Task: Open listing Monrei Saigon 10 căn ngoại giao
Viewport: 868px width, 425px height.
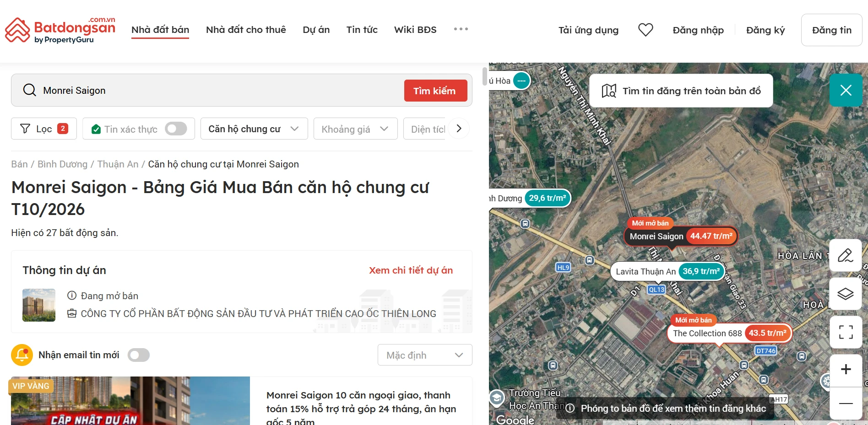Action: click(361, 408)
